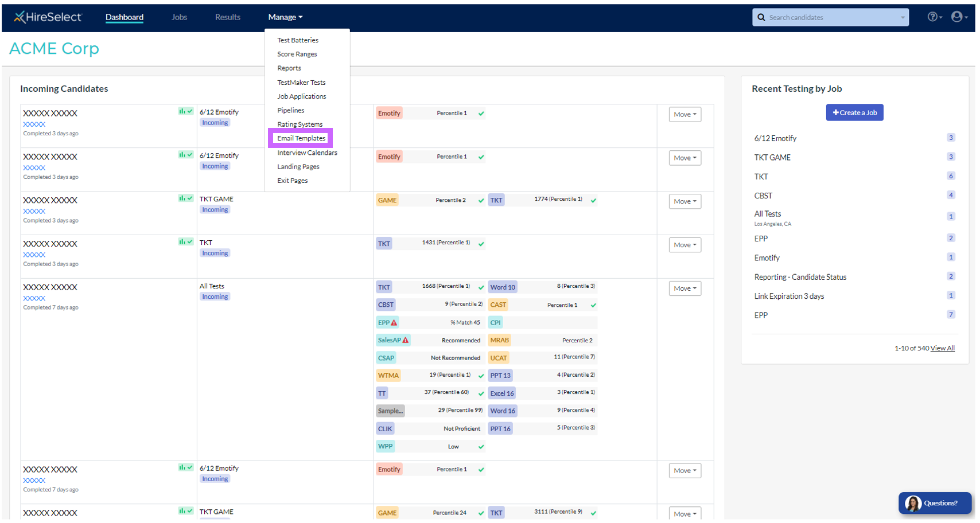
Task: Select Test Batteries from Manage menu
Action: tap(298, 40)
